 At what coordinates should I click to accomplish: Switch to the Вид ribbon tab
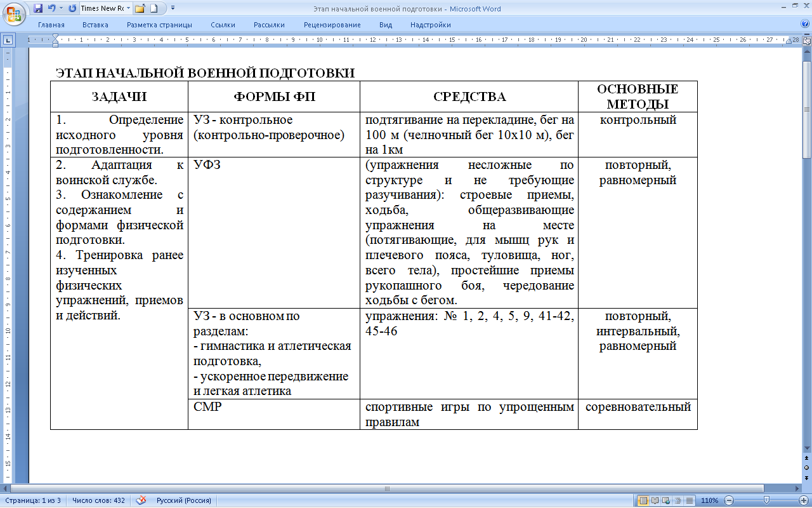386,25
